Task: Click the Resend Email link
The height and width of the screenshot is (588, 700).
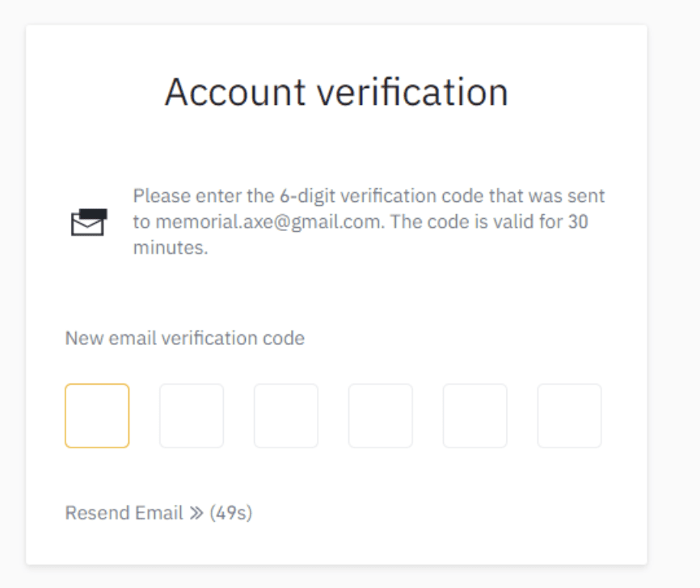Action: [x=124, y=513]
